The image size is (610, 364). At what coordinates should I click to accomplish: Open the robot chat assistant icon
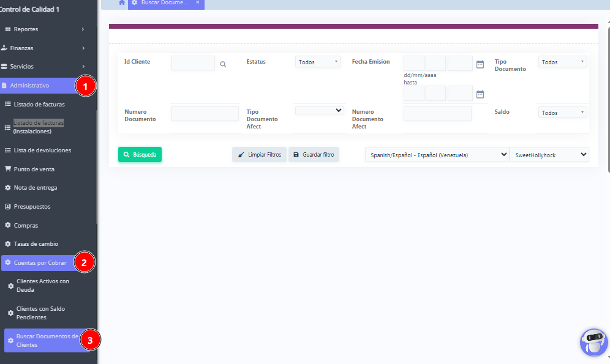coord(593,342)
